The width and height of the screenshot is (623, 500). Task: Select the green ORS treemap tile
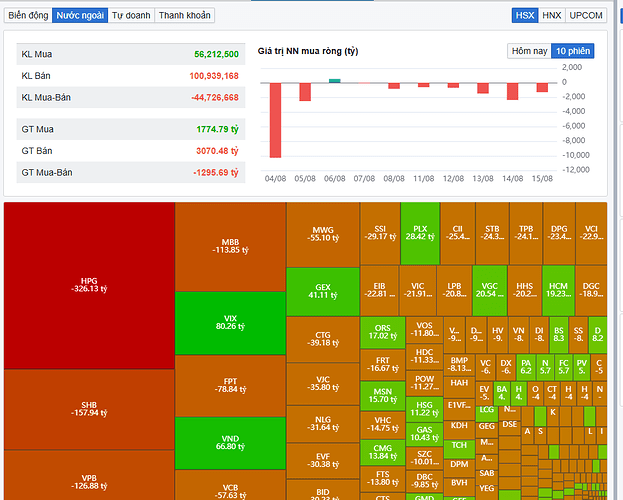coord(383,333)
